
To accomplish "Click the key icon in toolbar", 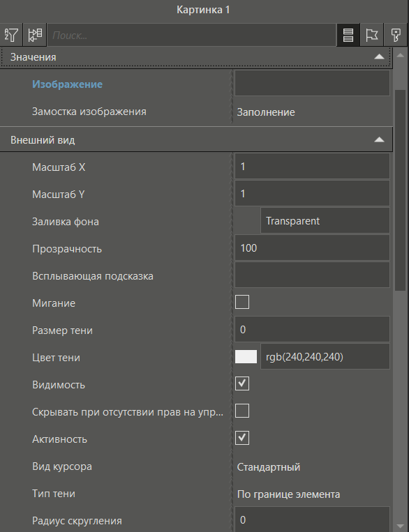I will pos(396,35).
